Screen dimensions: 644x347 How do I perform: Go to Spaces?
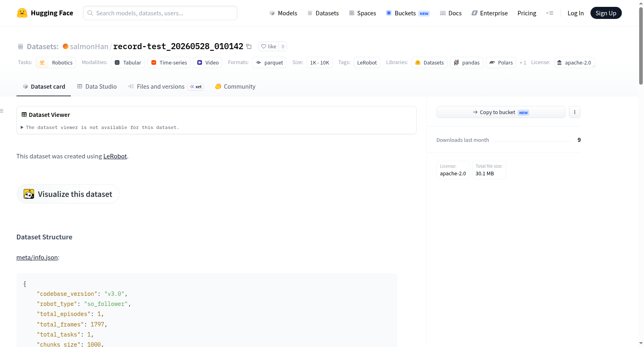tap(362, 13)
